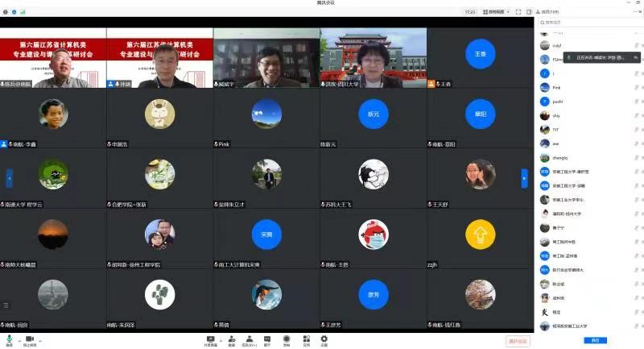Show the network signal status icon
This screenshot has width=644, height=349.
[22, 12]
